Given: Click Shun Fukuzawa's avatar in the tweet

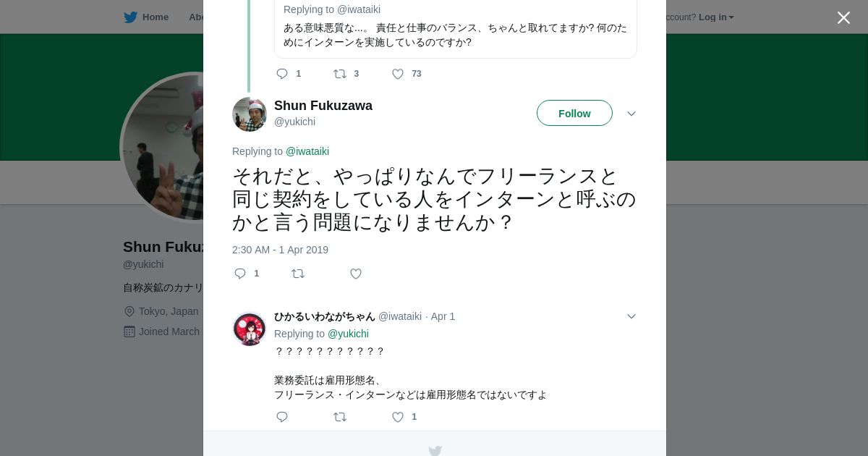Looking at the screenshot, I should coord(250,114).
